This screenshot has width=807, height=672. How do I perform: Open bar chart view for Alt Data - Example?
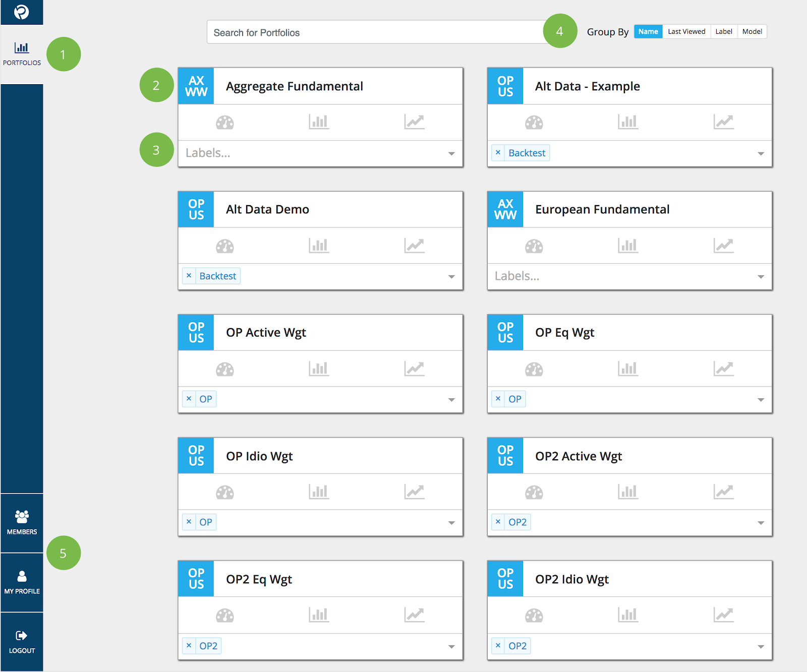pos(628,122)
